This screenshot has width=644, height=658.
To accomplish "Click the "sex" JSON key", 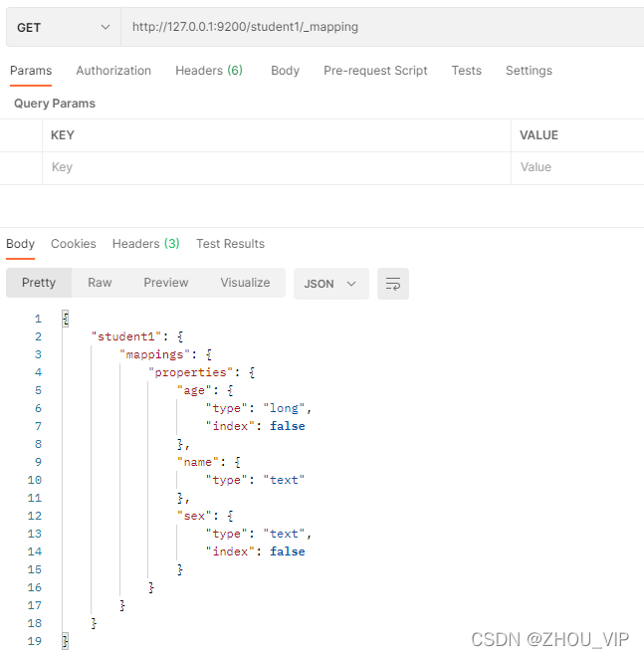I will pos(194,516).
